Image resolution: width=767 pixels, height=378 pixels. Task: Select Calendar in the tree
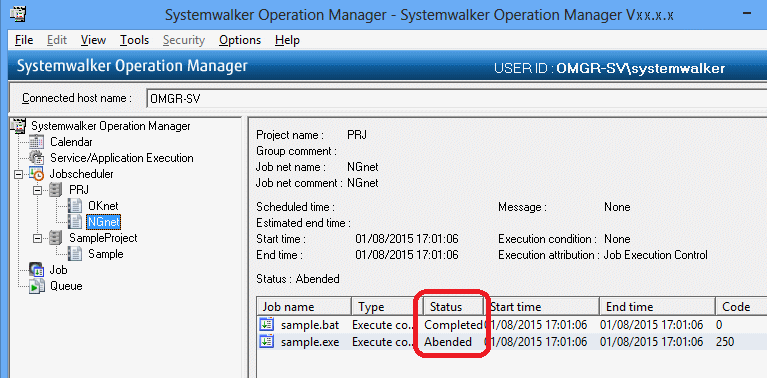71,142
